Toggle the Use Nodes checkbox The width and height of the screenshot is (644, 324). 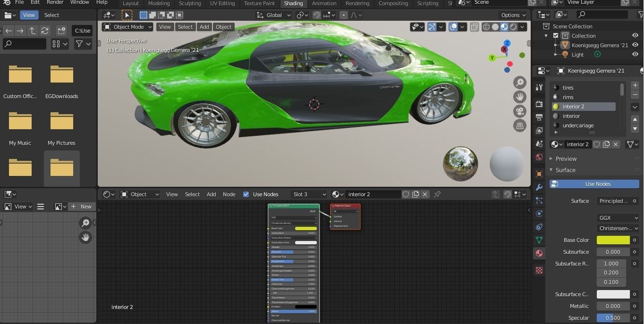click(x=246, y=194)
